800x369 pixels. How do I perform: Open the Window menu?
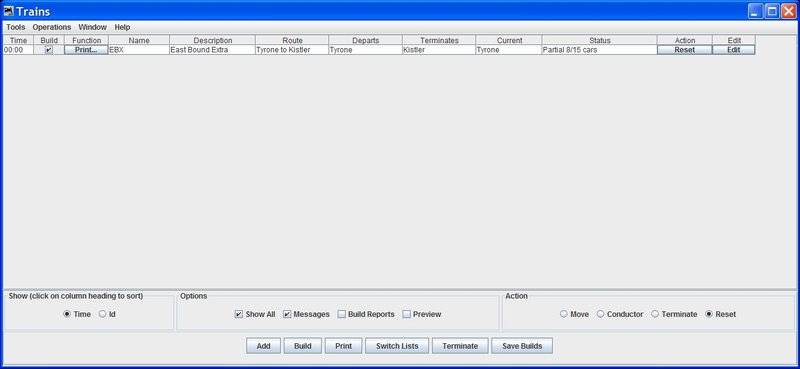coord(92,27)
